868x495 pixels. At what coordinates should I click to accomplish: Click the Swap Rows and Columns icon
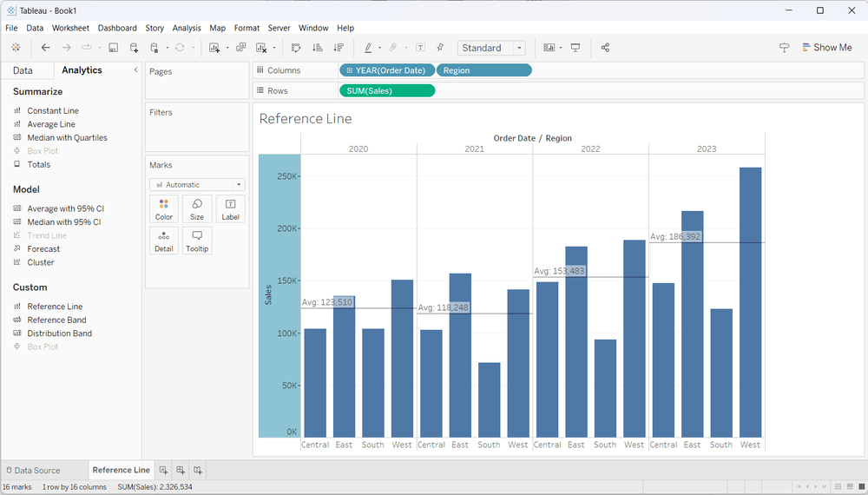296,48
